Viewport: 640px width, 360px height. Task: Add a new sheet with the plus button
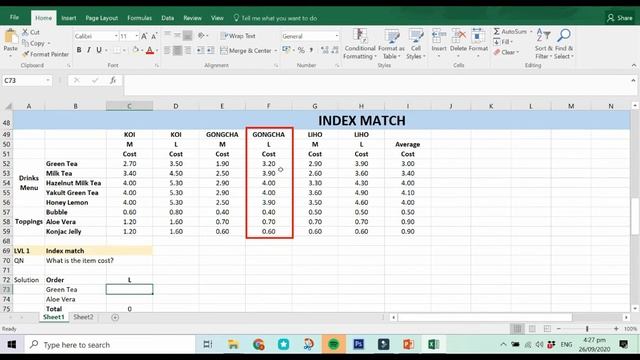click(115, 317)
